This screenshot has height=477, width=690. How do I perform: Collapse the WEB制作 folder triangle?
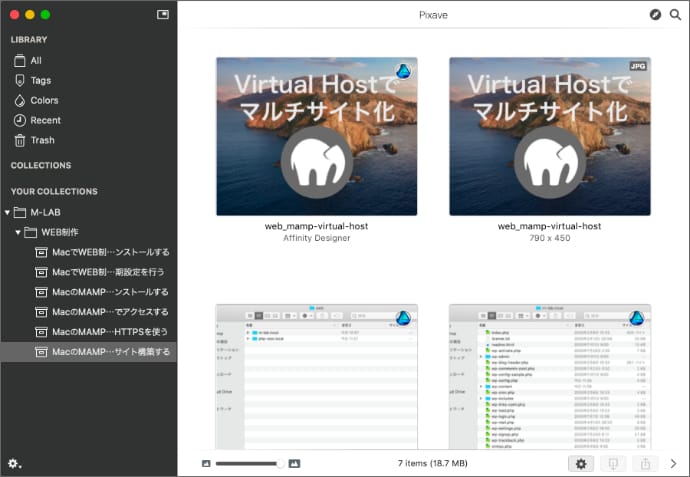(x=18, y=232)
